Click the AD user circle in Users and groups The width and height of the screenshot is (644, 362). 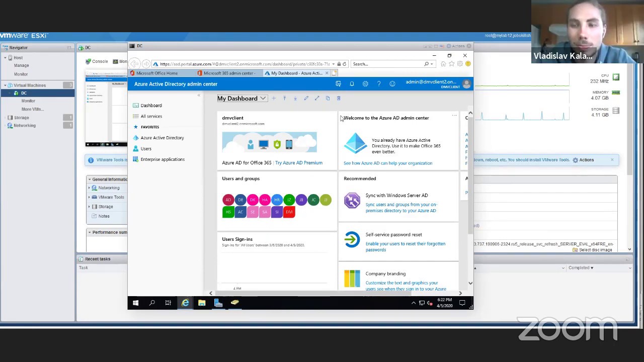pos(228,200)
